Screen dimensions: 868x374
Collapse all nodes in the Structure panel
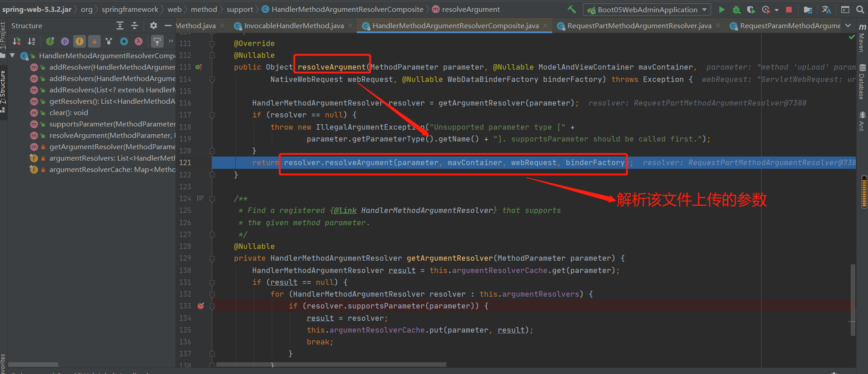[x=135, y=26]
